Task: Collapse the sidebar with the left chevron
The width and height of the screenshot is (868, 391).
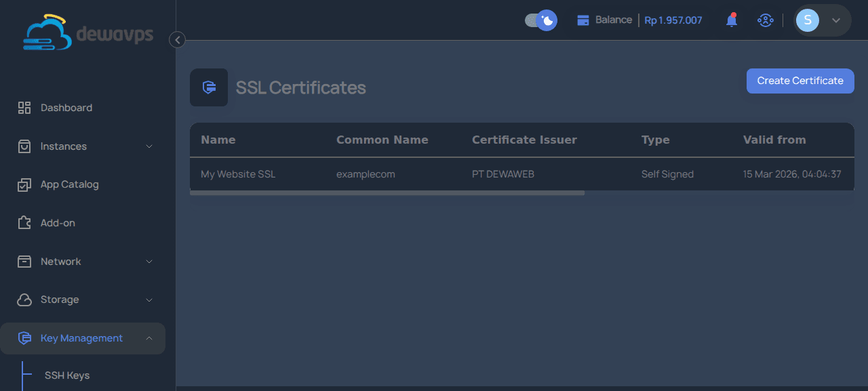Action: click(176, 39)
